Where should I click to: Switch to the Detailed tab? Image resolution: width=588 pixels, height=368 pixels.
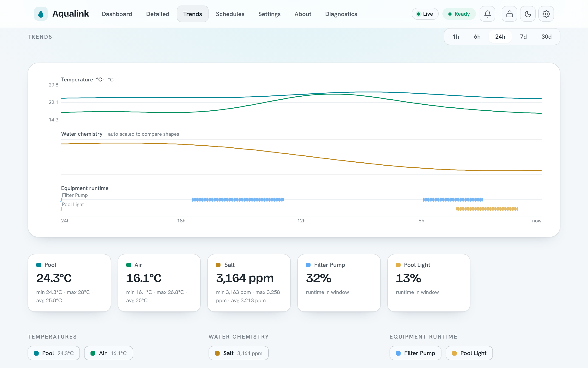point(158,14)
